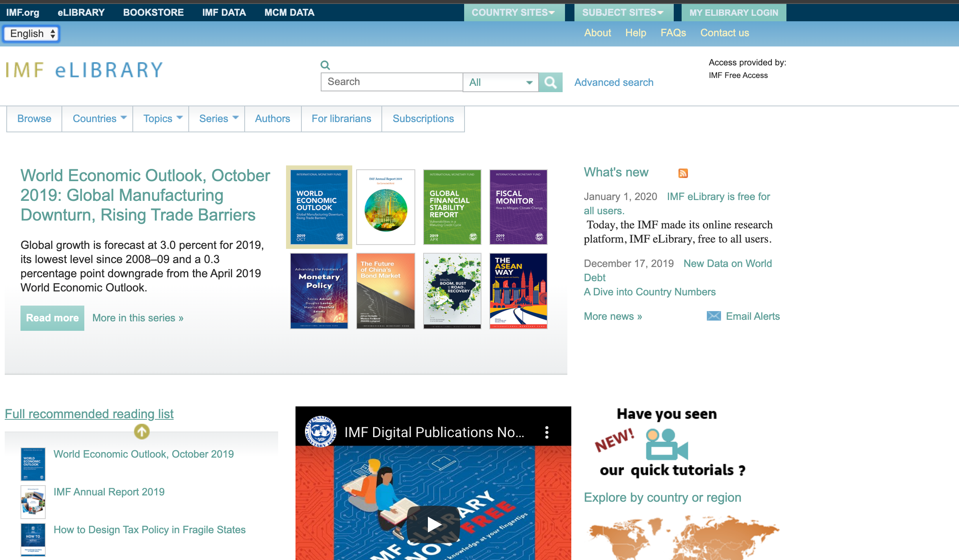Image resolution: width=959 pixels, height=560 pixels.
Task: Expand the SUBJECT SITES dropdown
Action: click(x=623, y=13)
